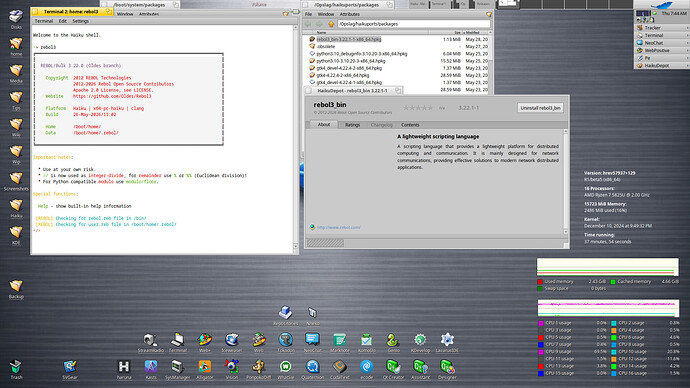Launch the KDevelop IDE icon
Image resolution: width=690 pixels, height=388 pixels.
(420, 340)
